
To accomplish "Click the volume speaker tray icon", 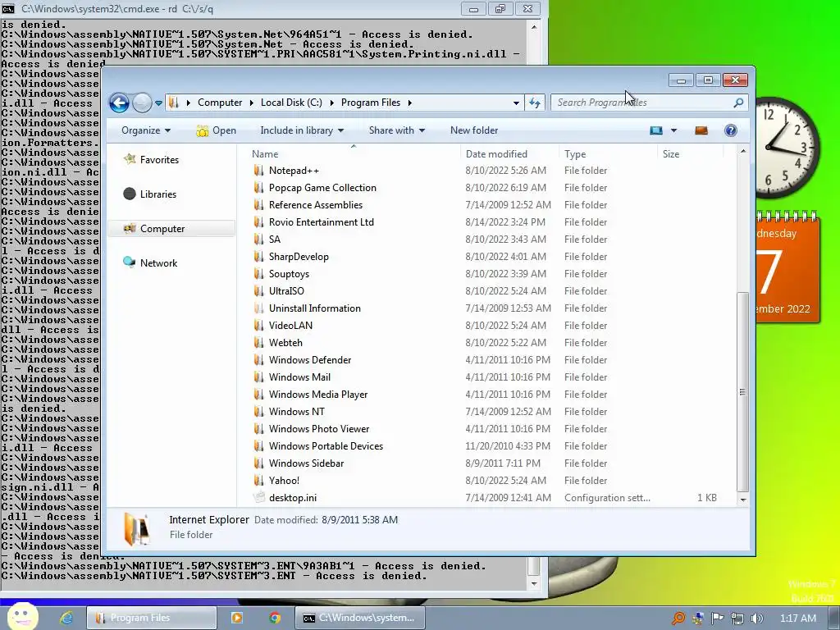I will 756,619.
